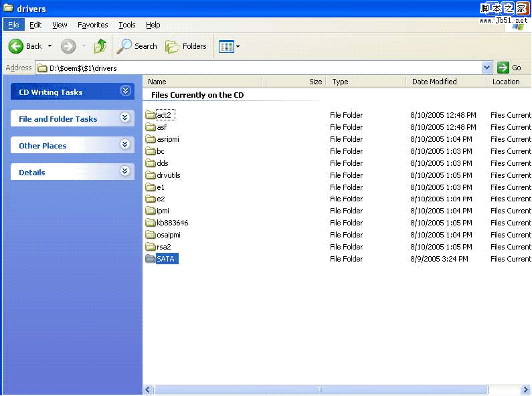Screen dimensions: 532x396
Task: Open the File menu
Action: 13,25
